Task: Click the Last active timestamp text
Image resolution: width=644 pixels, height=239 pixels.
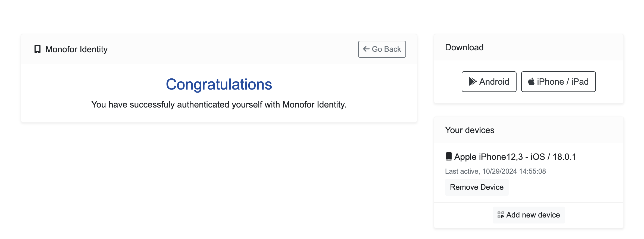Action: (x=495, y=171)
